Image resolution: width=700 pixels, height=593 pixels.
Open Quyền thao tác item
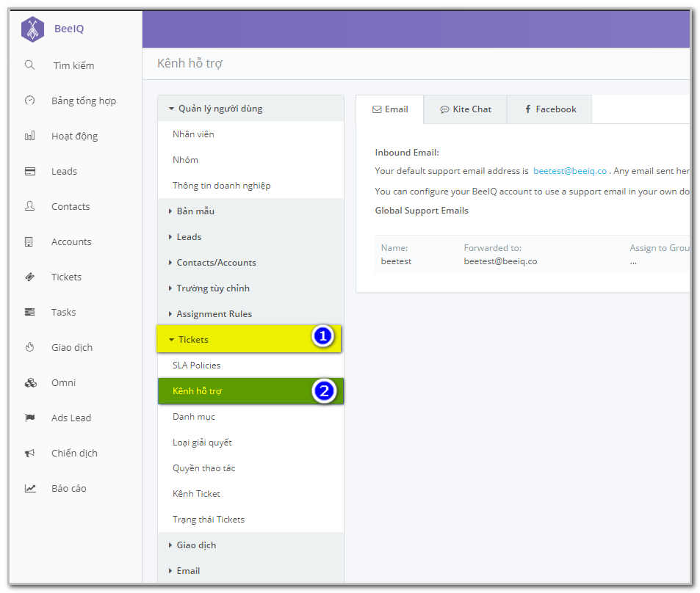251,468
